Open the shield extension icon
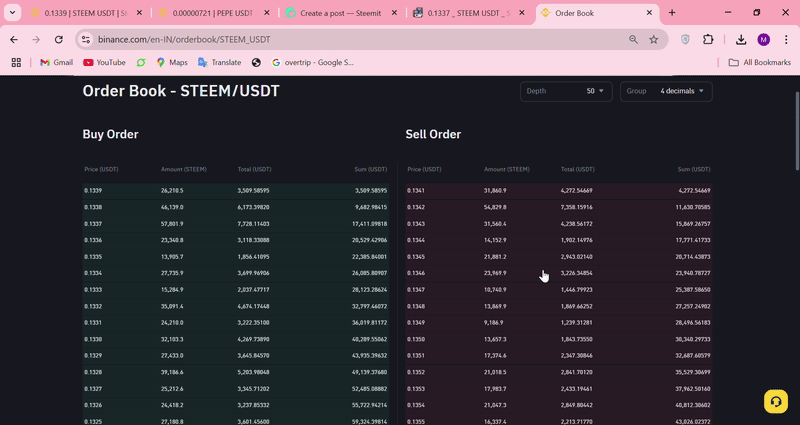The height and width of the screenshot is (425, 800). (685, 39)
